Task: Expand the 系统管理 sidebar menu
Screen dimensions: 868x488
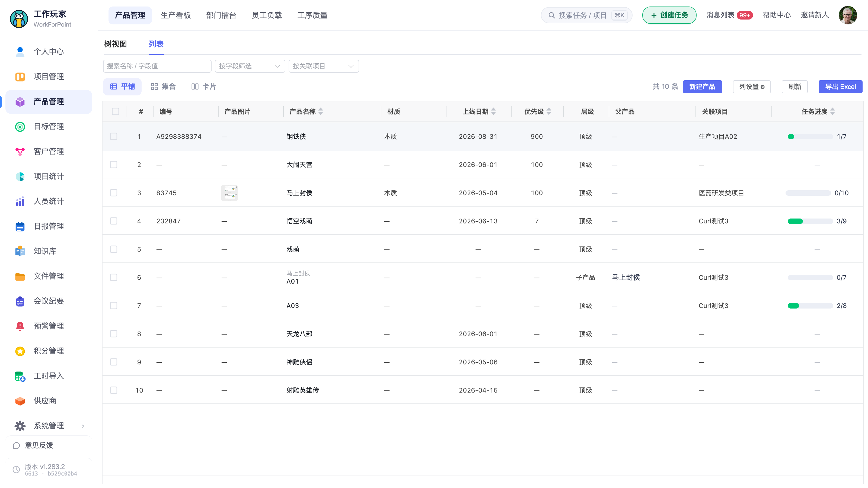Action: (49, 426)
